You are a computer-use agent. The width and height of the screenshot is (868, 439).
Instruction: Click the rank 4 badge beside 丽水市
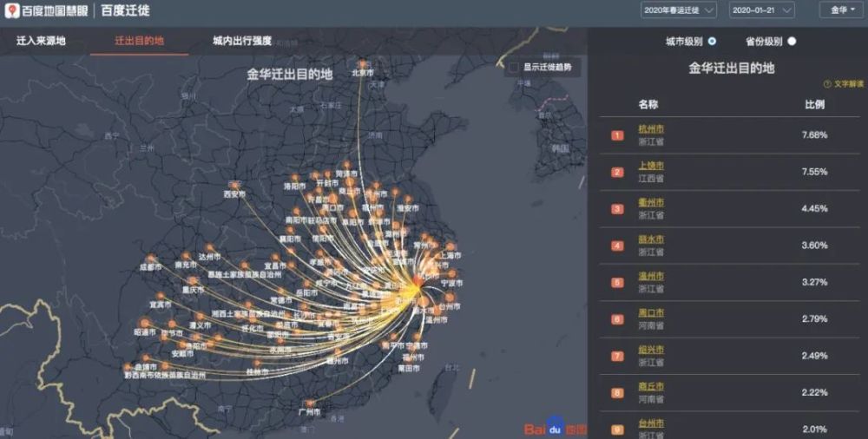[x=617, y=246]
